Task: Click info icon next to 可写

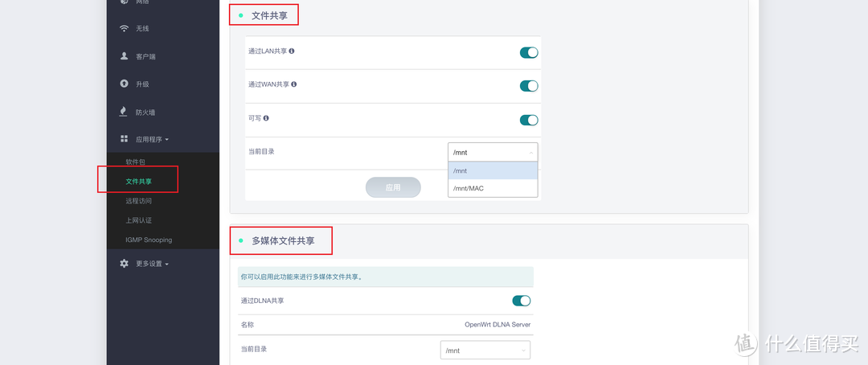Action: coord(266,118)
